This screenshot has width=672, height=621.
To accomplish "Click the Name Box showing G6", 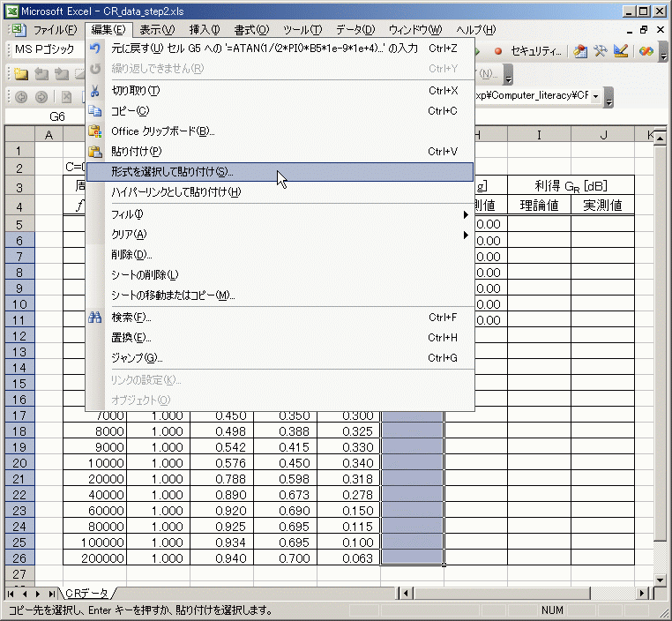I will pos(57,116).
